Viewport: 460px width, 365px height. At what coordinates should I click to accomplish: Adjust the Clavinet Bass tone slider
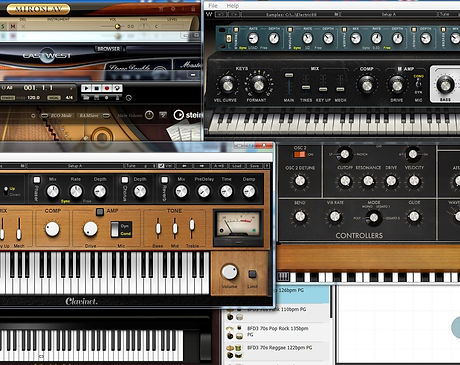click(158, 229)
